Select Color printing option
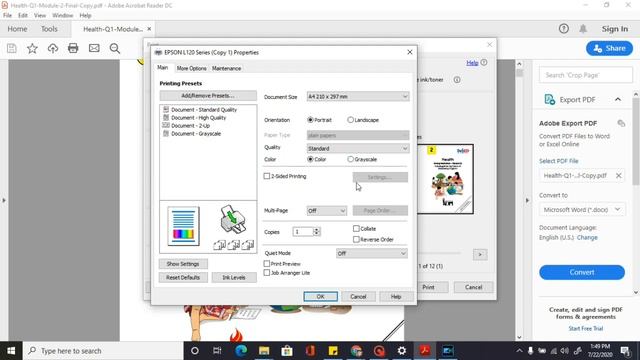Image resolution: width=640 pixels, height=360 pixels. (310, 159)
